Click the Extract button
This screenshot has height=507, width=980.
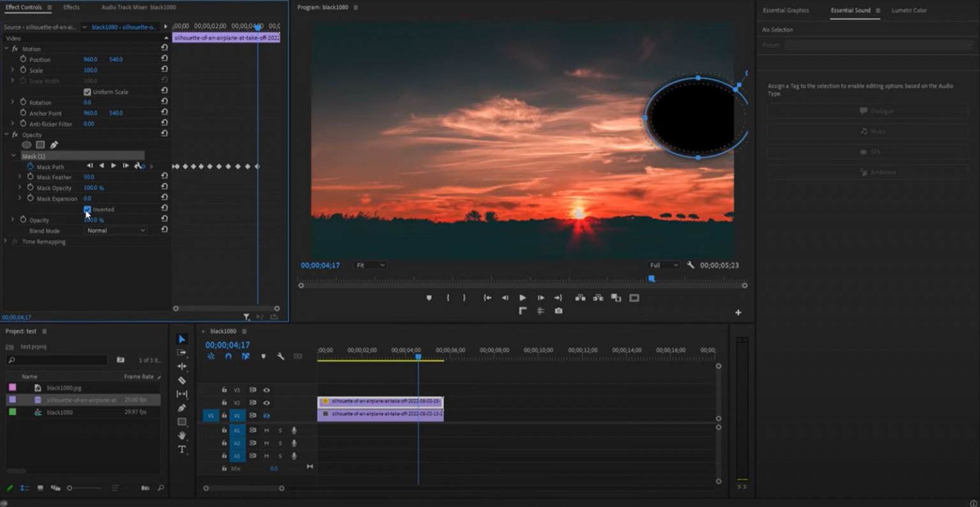598,298
